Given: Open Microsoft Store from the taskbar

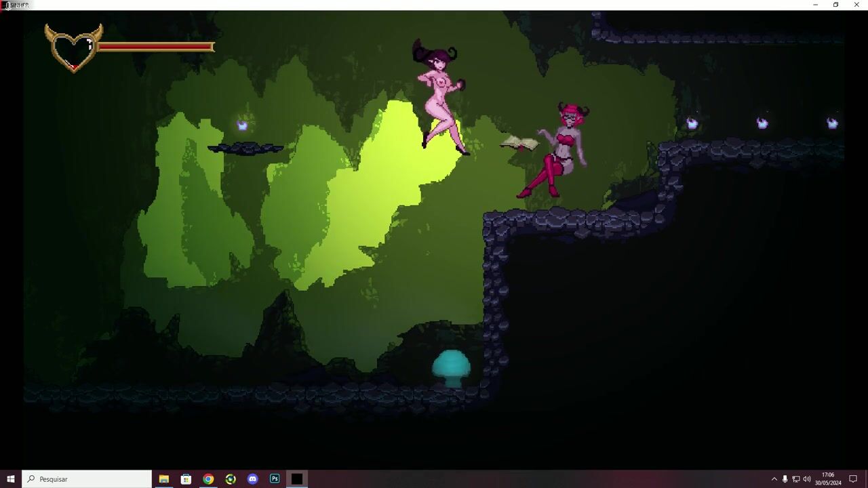Looking at the screenshot, I should pyautogui.click(x=186, y=479).
